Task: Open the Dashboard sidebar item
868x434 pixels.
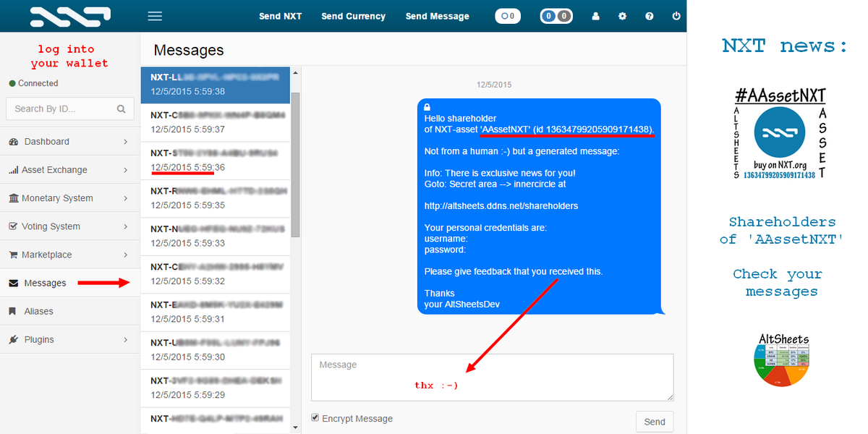Action: (70, 142)
